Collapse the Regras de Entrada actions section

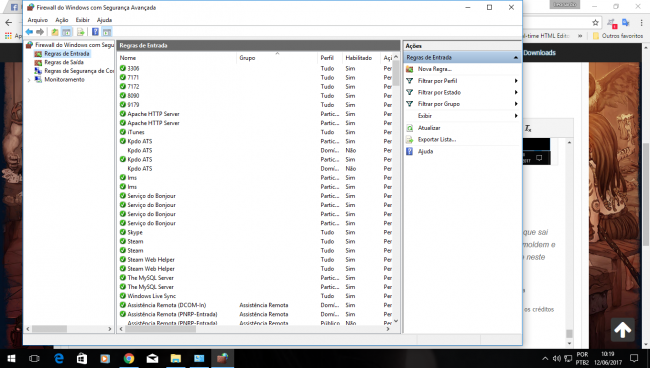click(x=516, y=58)
